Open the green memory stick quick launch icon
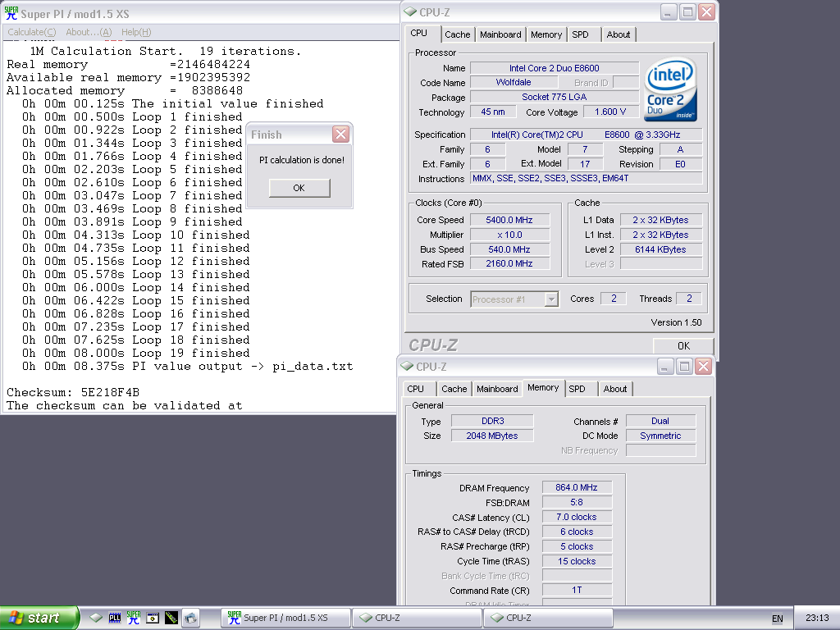The width and height of the screenshot is (840, 630). click(x=171, y=618)
